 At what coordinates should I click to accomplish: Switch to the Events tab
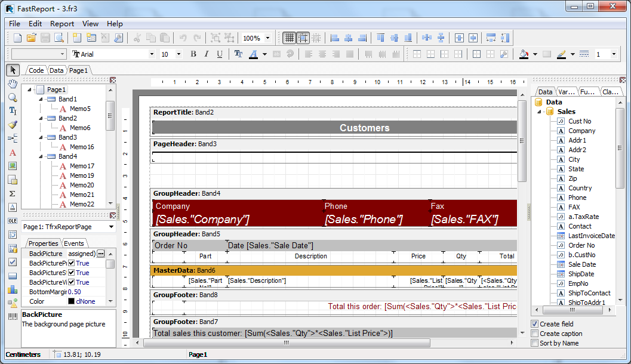point(74,243)
